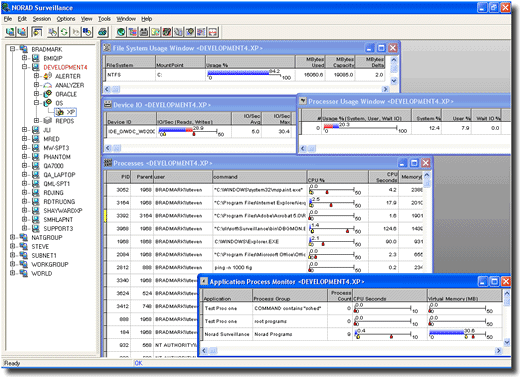Select the QA_LAPTOP computer in tree

pos(59,175)
